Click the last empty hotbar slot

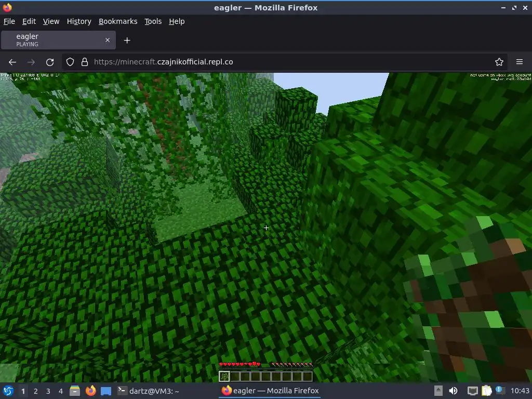(x=308, y=376)
